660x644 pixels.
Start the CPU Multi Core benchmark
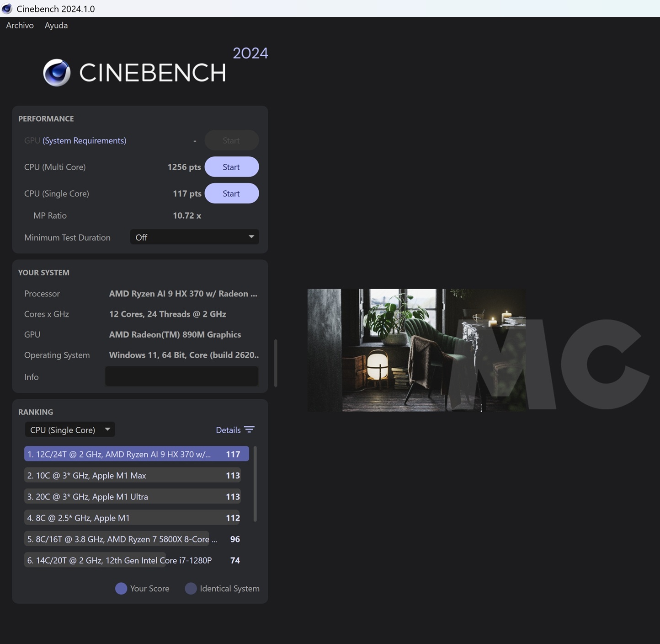(x=231, y=166)
